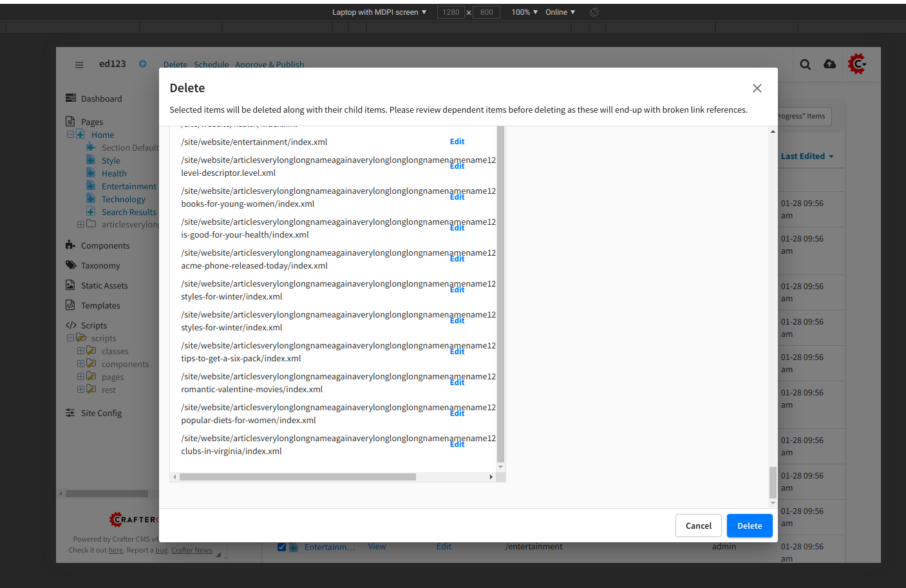906x588 pixels.
Task: Click the sidebar horizontal scrollbar
Action: click(107, 494)
